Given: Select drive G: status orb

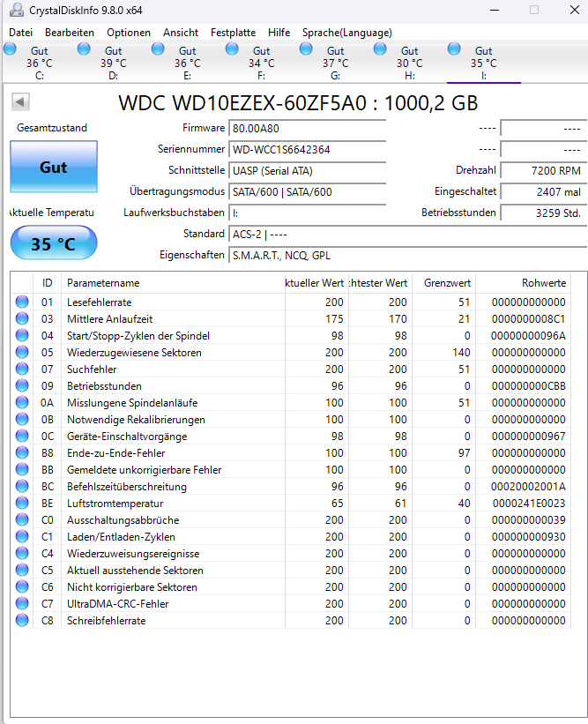Looking at the screenshot, I should click(x=306, y=49).
